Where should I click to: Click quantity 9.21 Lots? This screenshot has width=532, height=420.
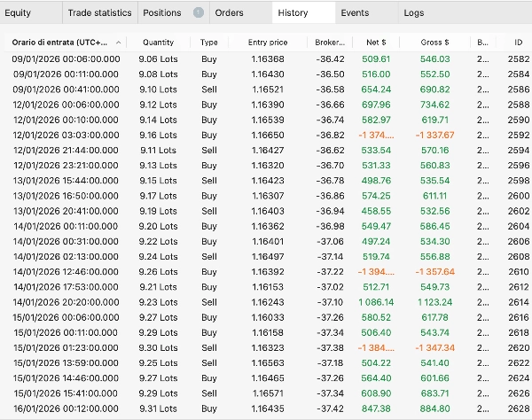(158, 287)
